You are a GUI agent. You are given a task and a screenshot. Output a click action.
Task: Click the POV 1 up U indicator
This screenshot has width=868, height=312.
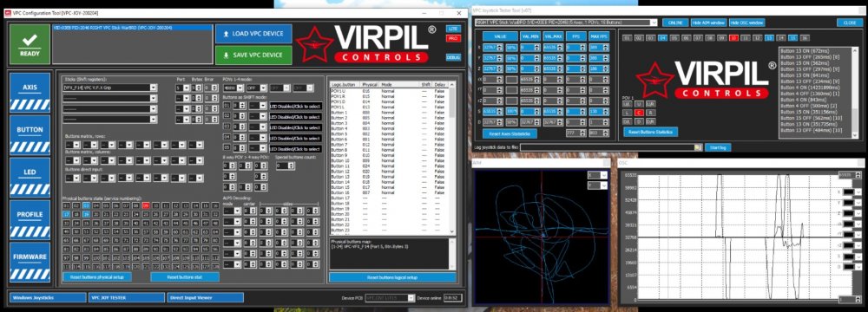click(x=639, y=104)
